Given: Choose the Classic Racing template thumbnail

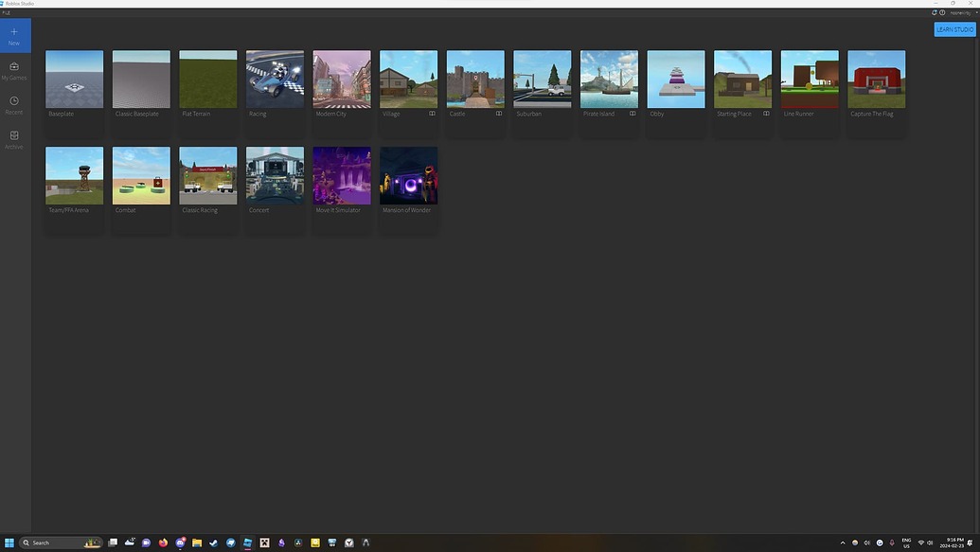Looking at the screenshot, I should (x=208, y=176).
